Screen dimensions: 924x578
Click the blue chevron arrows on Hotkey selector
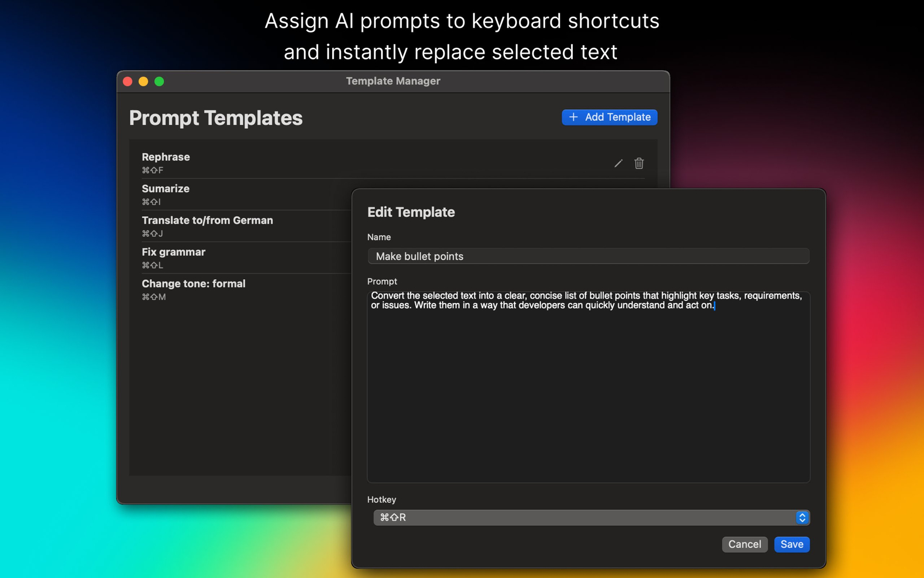click(802, 517)
